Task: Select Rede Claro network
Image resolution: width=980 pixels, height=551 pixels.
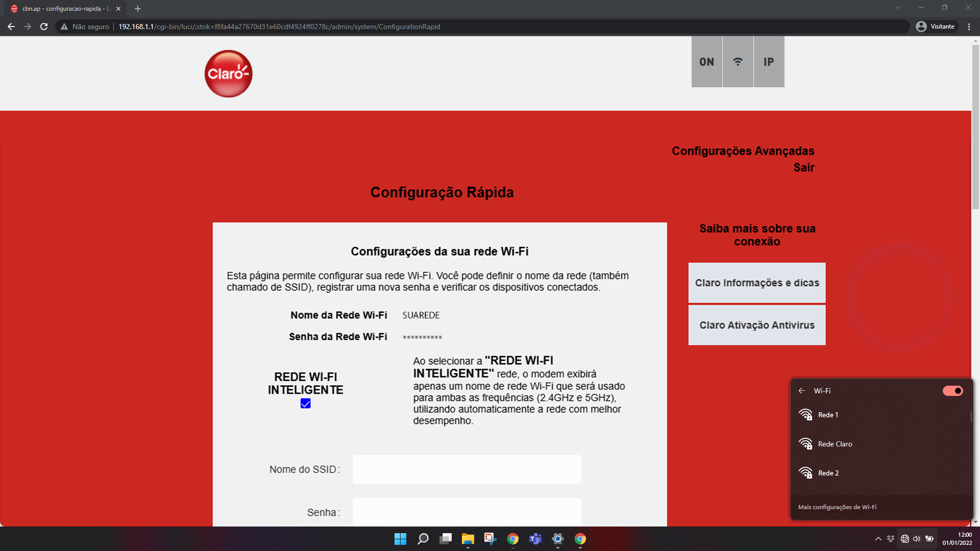Action: [x=835, y=444]
